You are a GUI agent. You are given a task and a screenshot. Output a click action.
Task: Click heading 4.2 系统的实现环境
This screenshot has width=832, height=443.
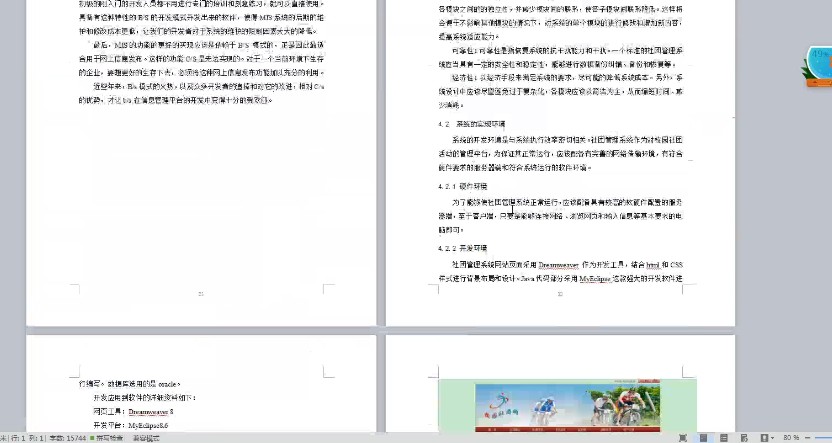pyautogui.click(x=472, y=124)
